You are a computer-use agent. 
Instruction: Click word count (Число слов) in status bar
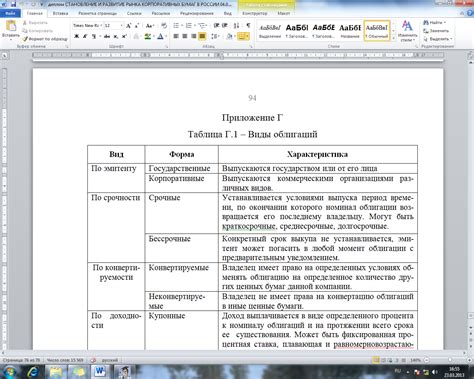point(65,360)
